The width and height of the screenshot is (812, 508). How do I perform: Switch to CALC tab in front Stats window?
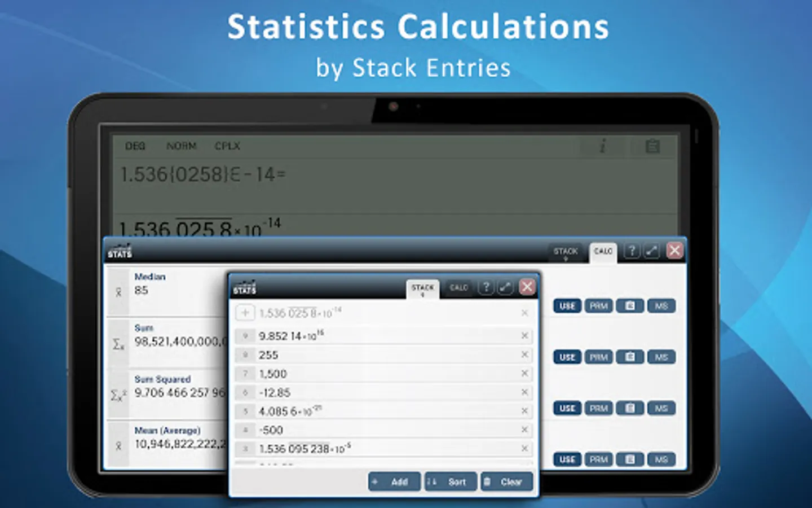458,288
